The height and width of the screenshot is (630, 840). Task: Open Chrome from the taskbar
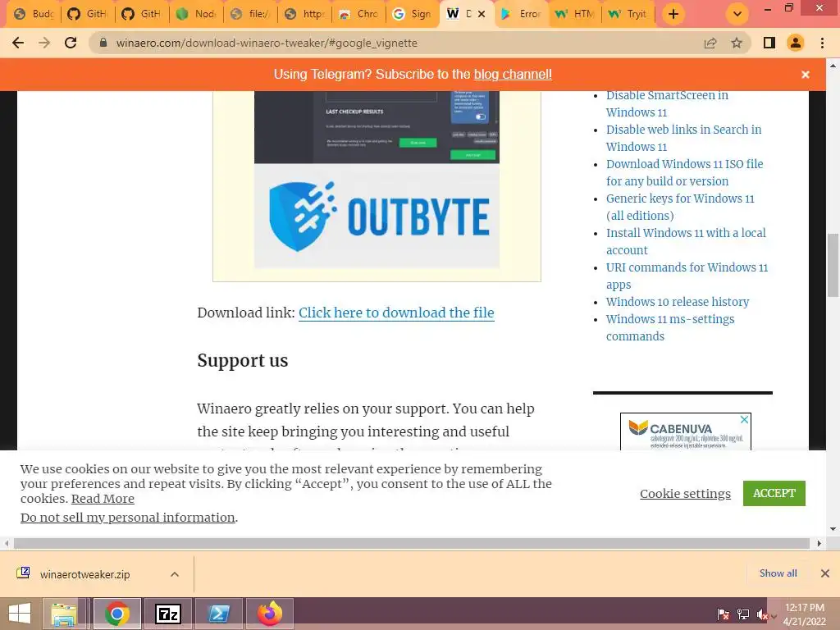[116, 614]
